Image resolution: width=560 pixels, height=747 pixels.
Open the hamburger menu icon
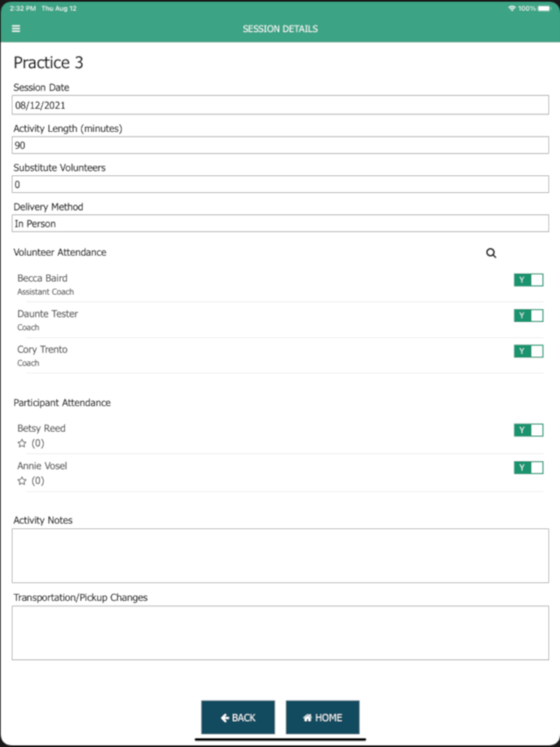click(16, 29)
